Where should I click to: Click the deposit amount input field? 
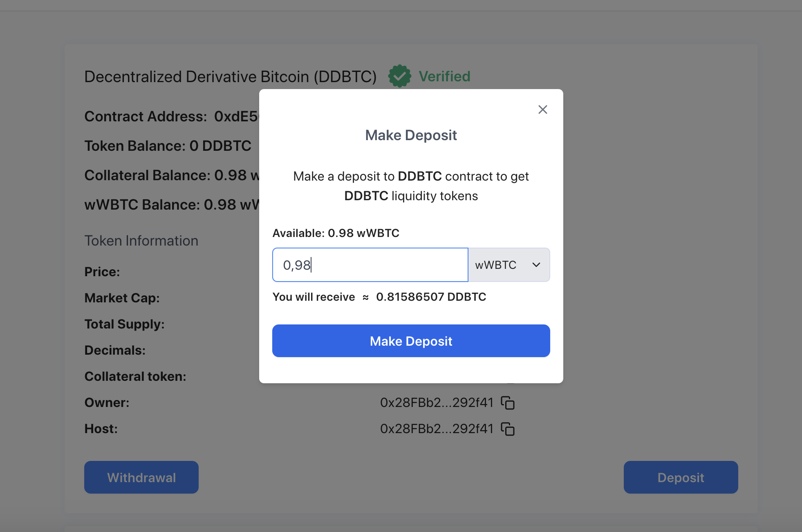pos(370,265)
